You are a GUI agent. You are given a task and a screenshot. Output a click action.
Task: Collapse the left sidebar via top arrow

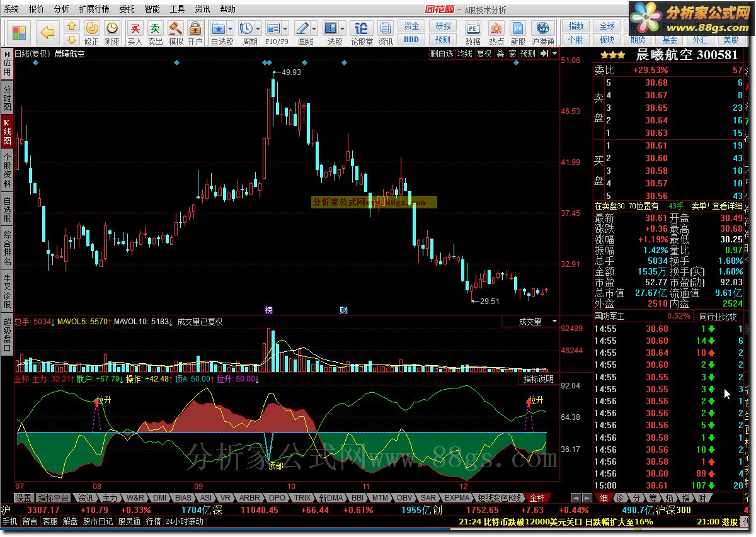point(7,55)
